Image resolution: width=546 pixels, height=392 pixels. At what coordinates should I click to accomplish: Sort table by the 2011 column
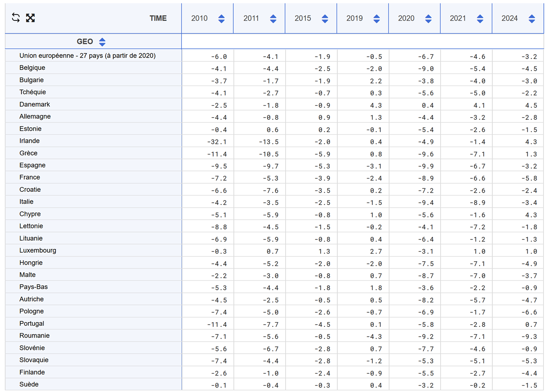coord(273,19)
